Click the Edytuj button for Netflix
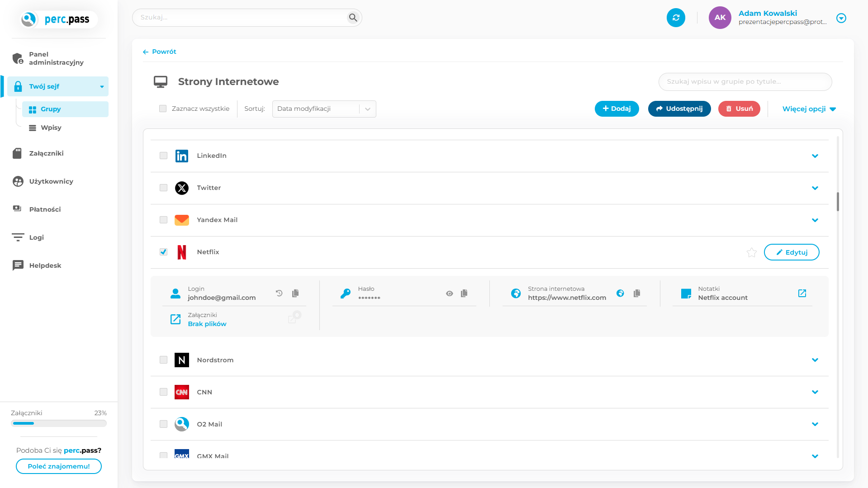The image size is (868, 488). point(791,252)
